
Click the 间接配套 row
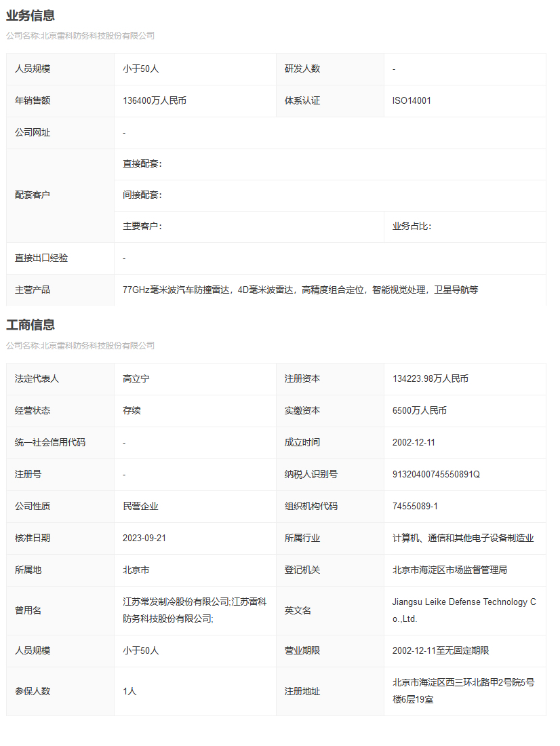[329, 195]
